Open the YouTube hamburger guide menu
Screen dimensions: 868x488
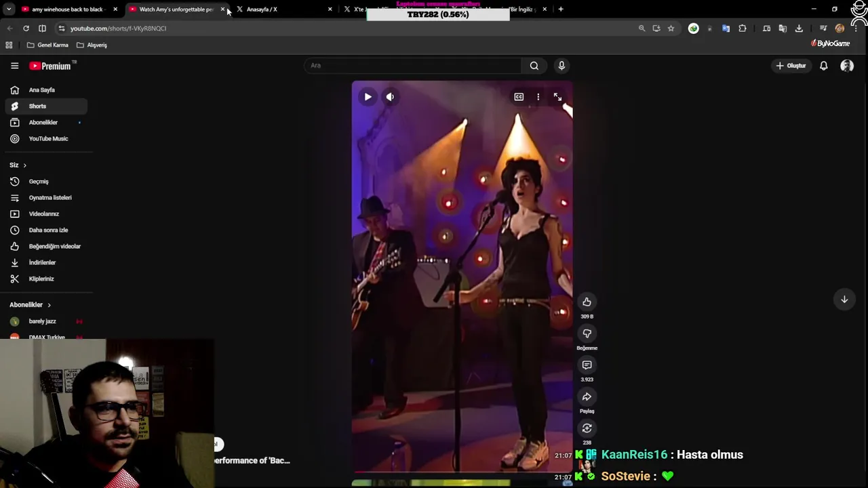pyautogui.click(x=14, y=66)
